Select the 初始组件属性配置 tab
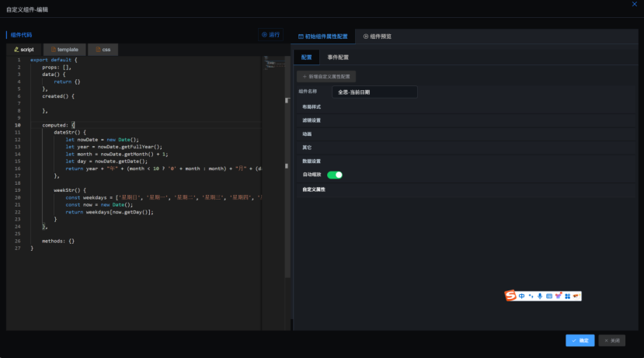 (322, 36)
